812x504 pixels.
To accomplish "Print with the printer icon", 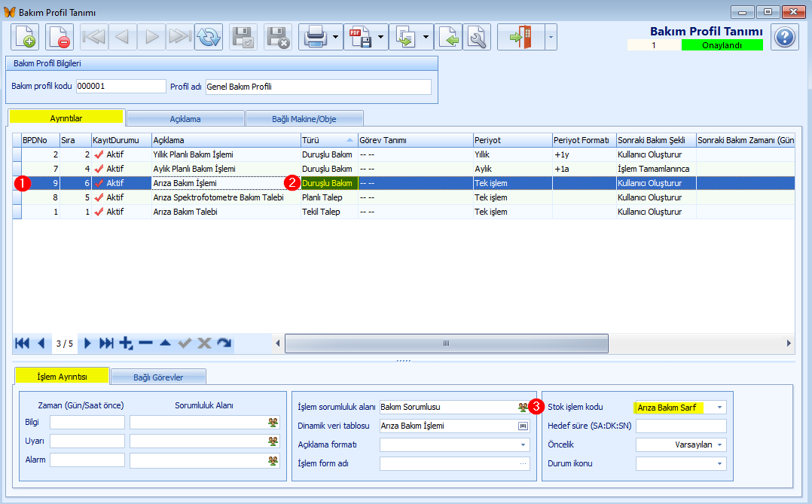I will pyautogui.click(x=315, y=38).
